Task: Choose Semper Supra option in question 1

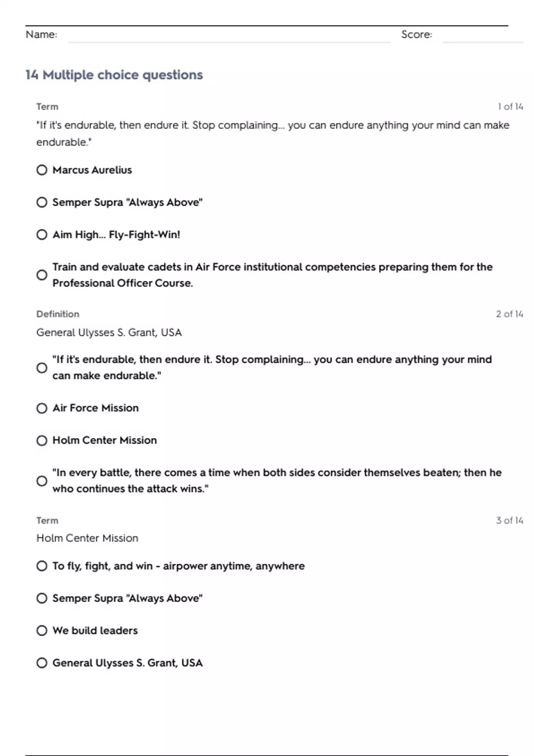Action: point(42,202)
